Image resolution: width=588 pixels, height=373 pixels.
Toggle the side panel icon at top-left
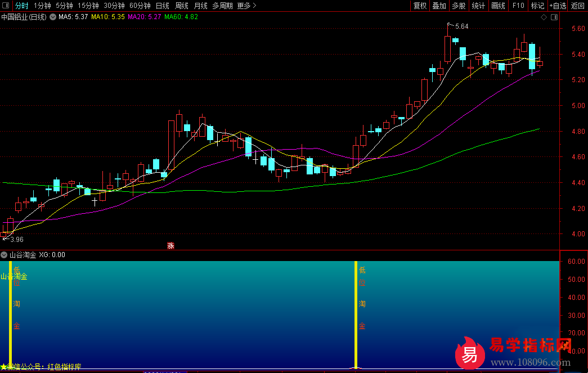point(6,5)
